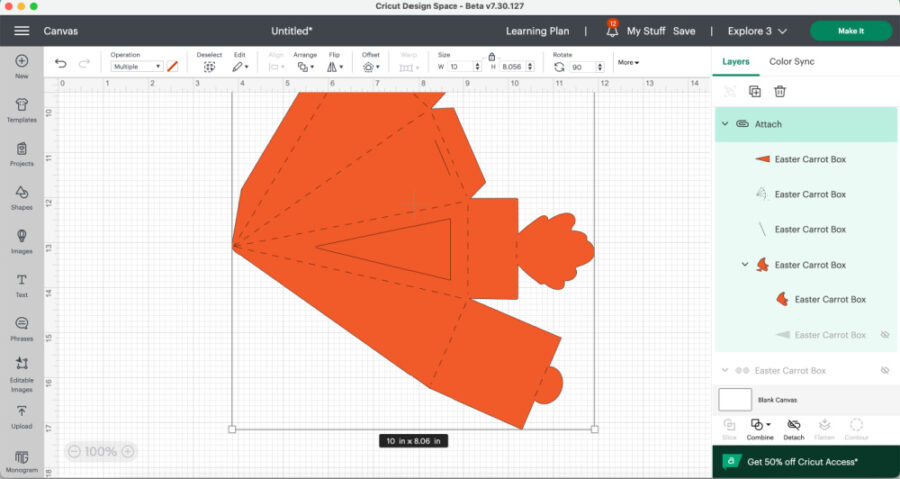
Task: Toggle visibility of hidden nested Easter Carrot Box layer
Action: click(884, 335)
